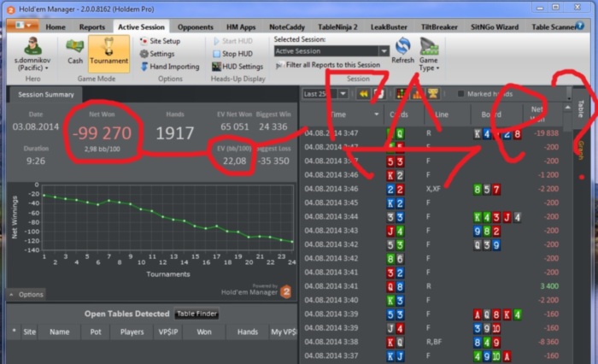Open the s.domnikov (Pacific) hero dropdown

click(x=32, y=64)
